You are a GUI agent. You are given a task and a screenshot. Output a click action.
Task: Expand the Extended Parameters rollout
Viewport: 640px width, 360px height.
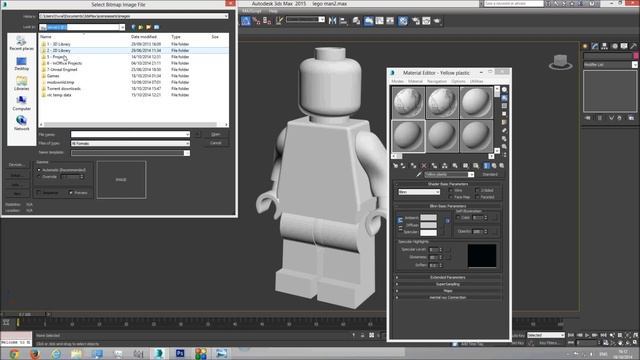(x=448, y=278)
